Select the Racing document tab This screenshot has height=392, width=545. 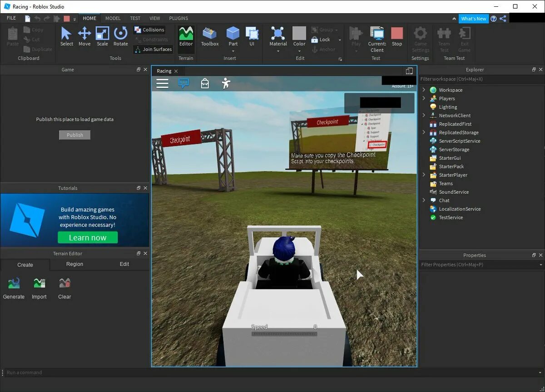(164, 71)
